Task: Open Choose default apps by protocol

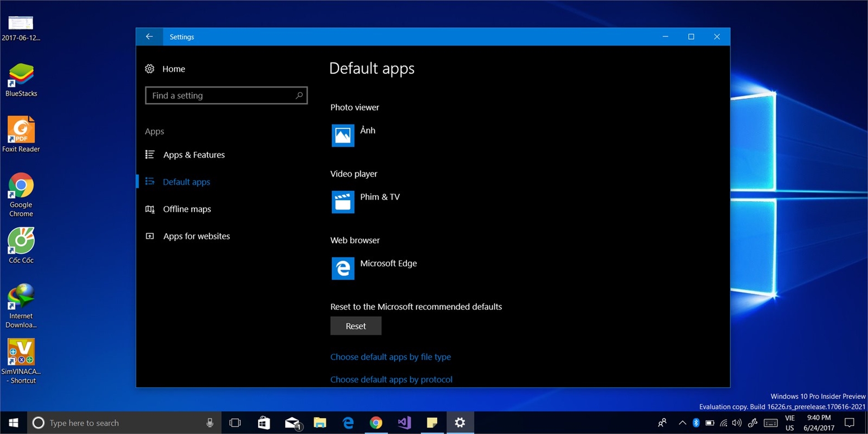Action: coord(391,379)
